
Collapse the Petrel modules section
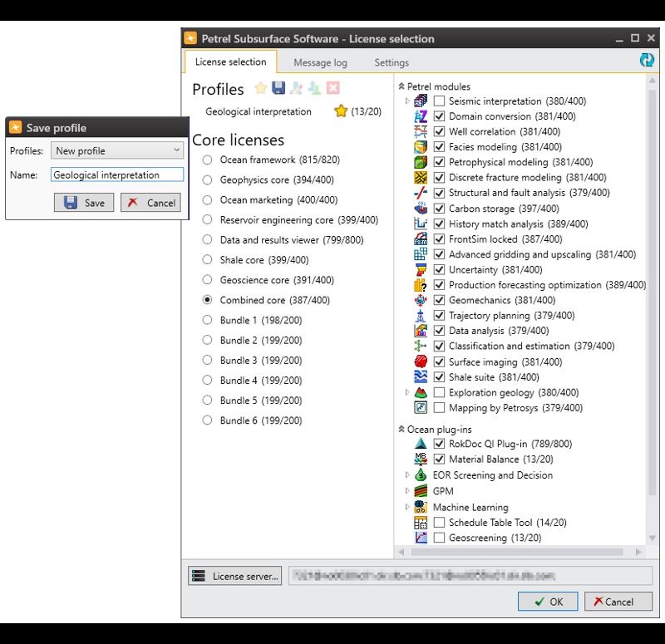pyautogui.click(x=401, y=86)
